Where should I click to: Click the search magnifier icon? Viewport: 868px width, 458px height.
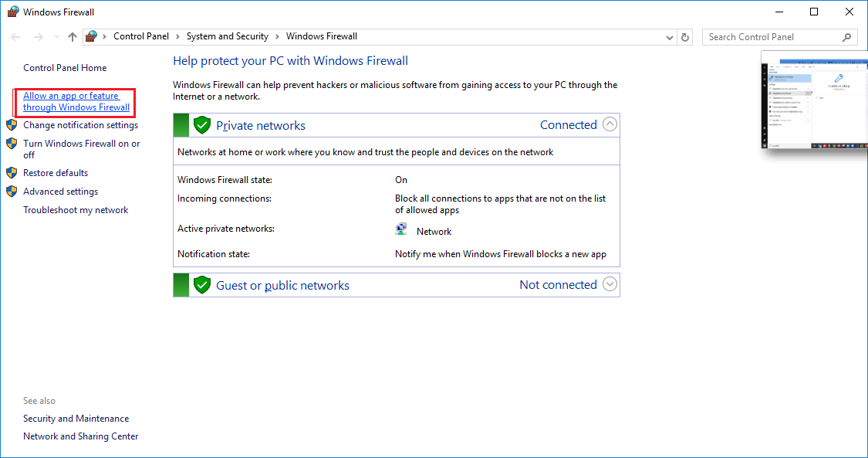[846, 37]
